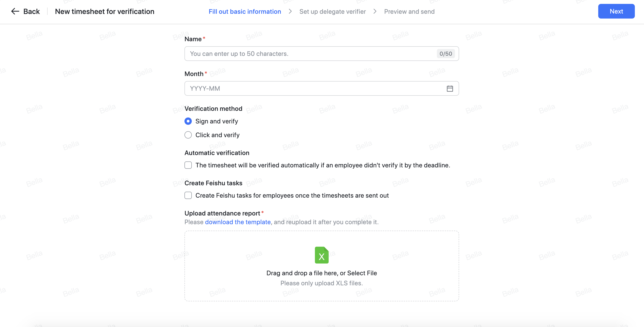Enable automatic verification of unverified timesheets

188,165
